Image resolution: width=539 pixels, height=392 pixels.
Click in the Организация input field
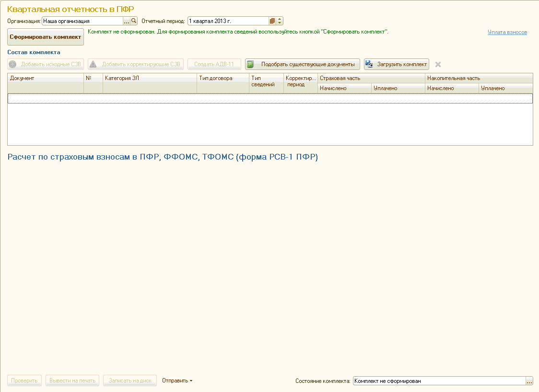(x=82, y=21)
